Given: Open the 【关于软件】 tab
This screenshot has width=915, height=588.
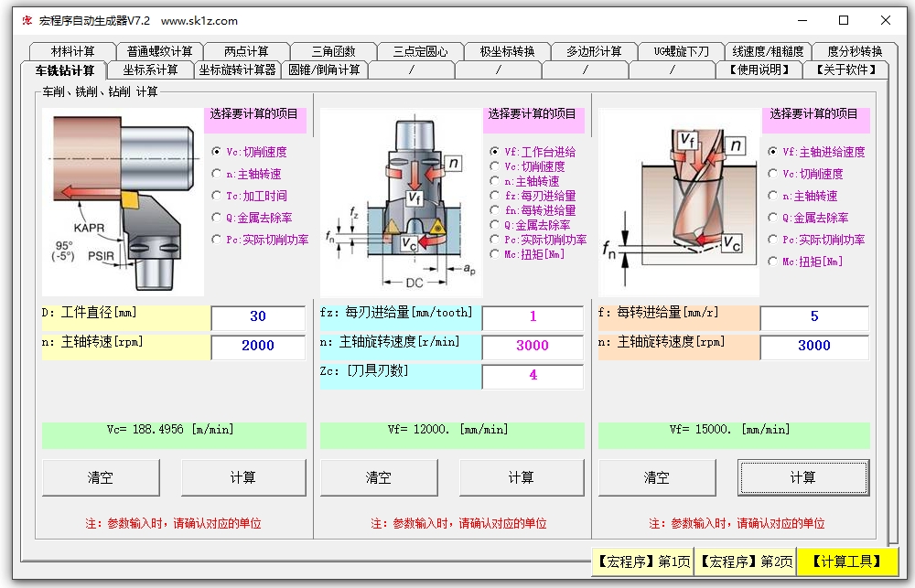Looking at the screenshot, I should click(x=845, y=69).
